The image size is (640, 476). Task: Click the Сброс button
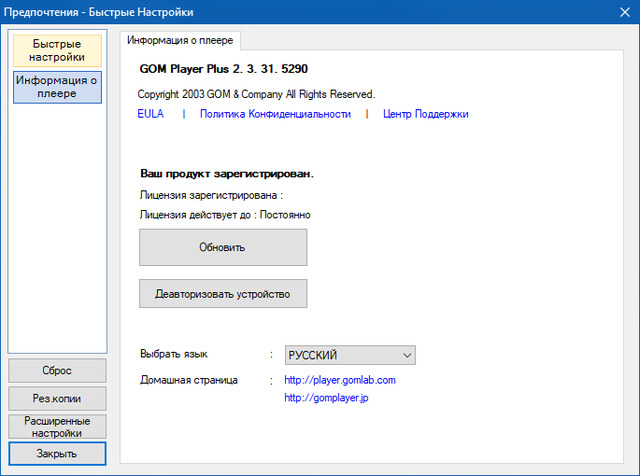click(57, 370)
